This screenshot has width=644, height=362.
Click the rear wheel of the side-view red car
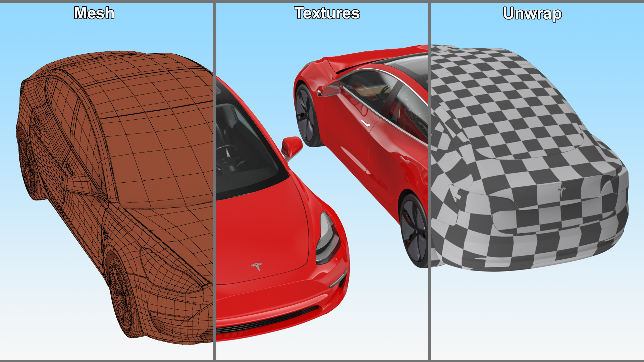tap(414, 230)
